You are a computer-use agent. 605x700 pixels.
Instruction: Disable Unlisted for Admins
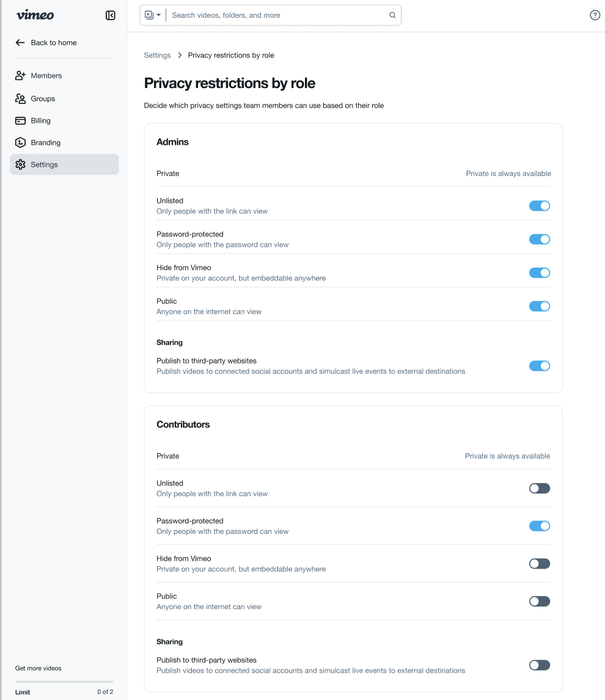point(540,206)
